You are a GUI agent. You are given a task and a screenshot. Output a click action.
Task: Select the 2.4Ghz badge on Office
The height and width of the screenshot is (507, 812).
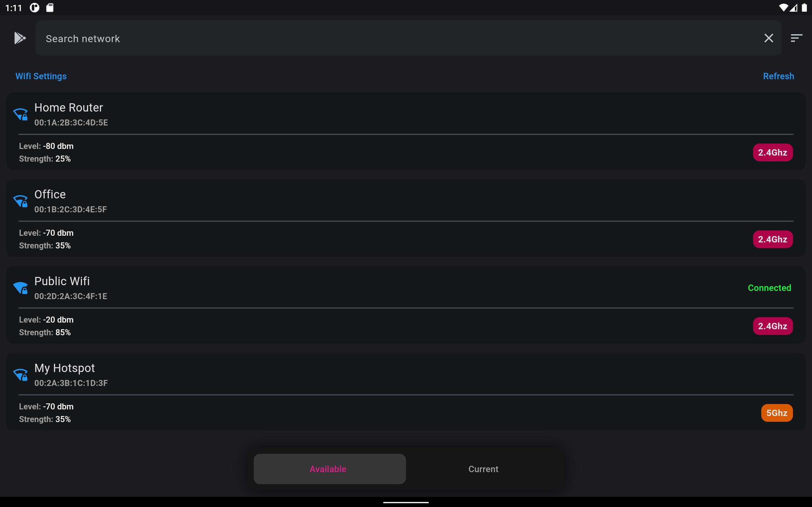pos(772,240)
